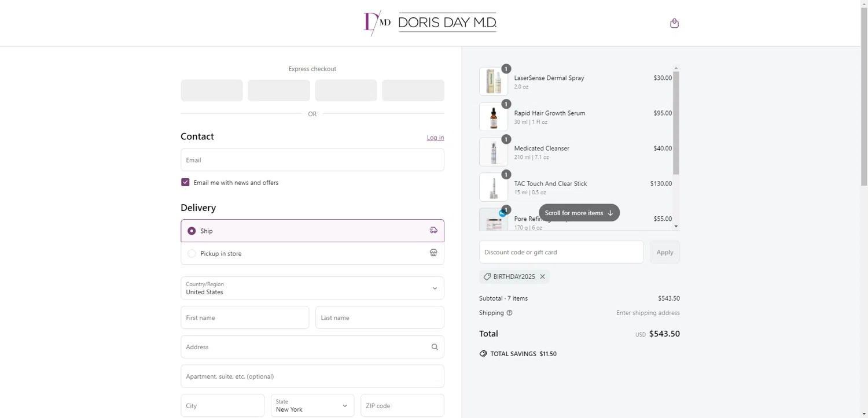Click the BIRTHDAY2025 discount tag icon
The image size is (868, 418).
click(x=487, y=277)
